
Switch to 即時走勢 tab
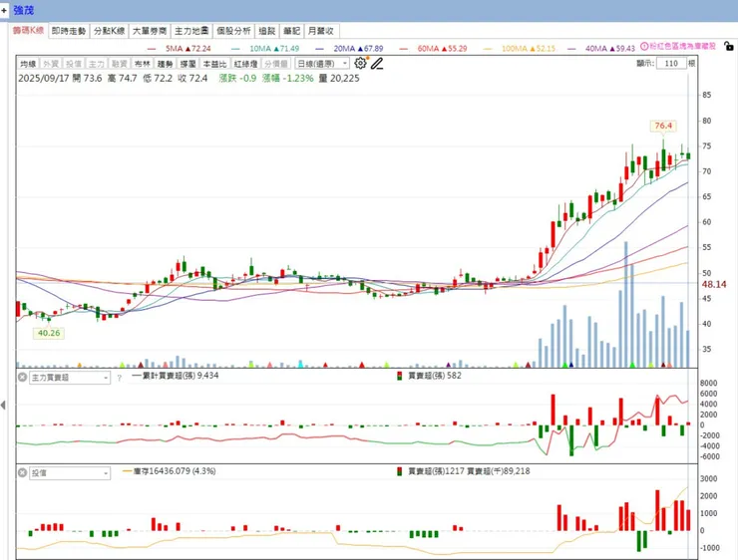point(69,31)
